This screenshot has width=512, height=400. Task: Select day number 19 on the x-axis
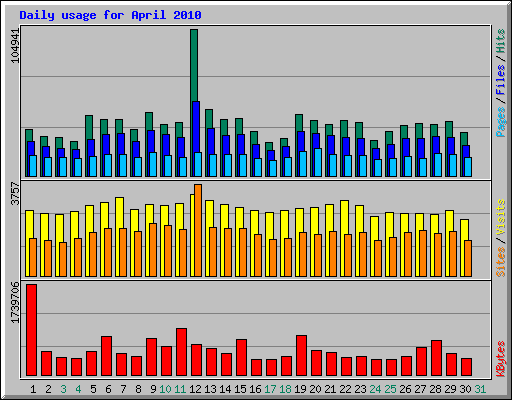[x=300, y=389]
